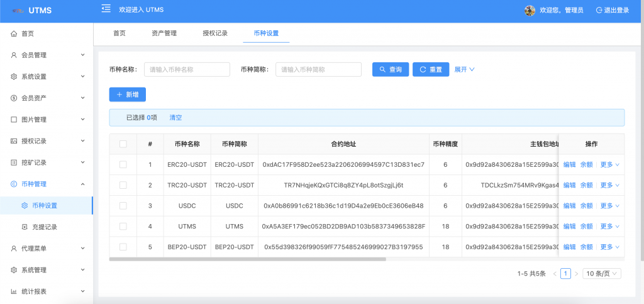644x304 pixels.
Task: Check the box for ERC20-USDT row
Action: point(123,165)
